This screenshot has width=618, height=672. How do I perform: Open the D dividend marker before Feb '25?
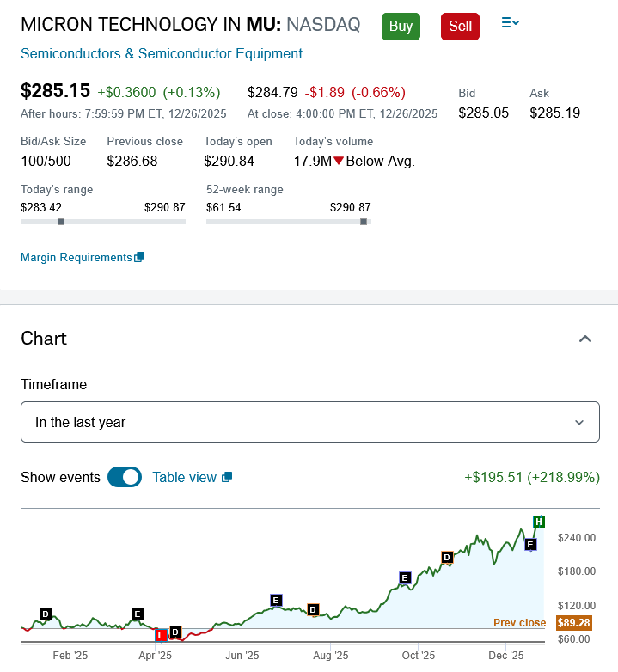click(46, 614)
